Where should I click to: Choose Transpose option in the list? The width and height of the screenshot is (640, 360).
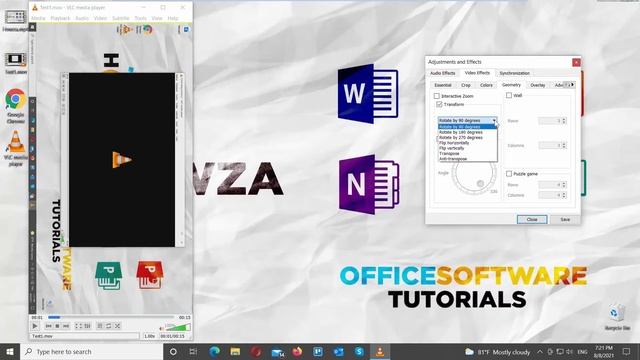(x=468, y=153)
